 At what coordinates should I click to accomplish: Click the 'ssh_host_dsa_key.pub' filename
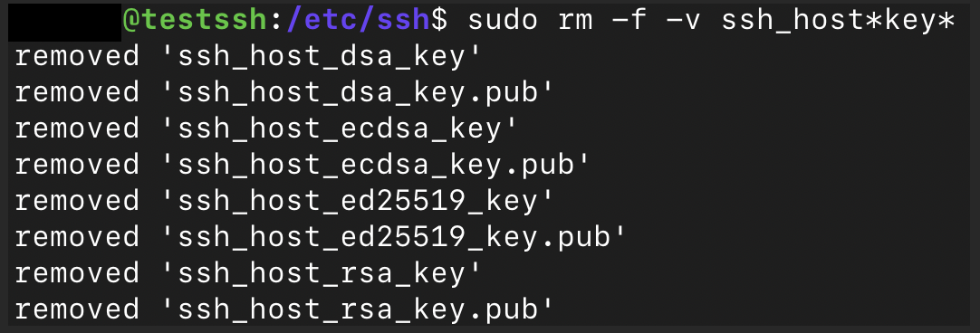(358, 94)
